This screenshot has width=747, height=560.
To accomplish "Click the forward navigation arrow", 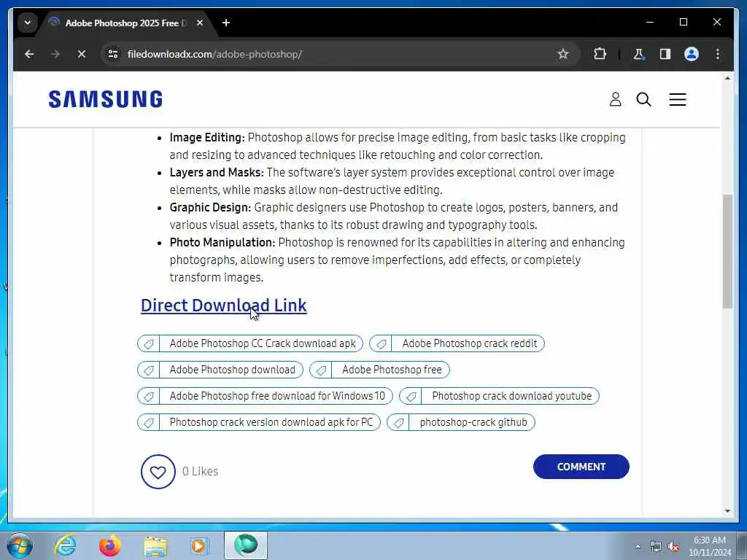I will (55, 54).
